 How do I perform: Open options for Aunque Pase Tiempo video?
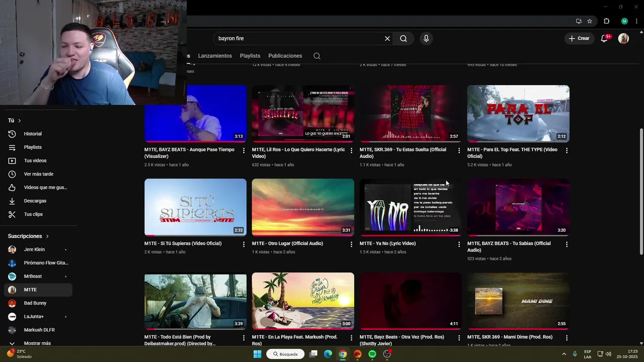coord(244,150)
